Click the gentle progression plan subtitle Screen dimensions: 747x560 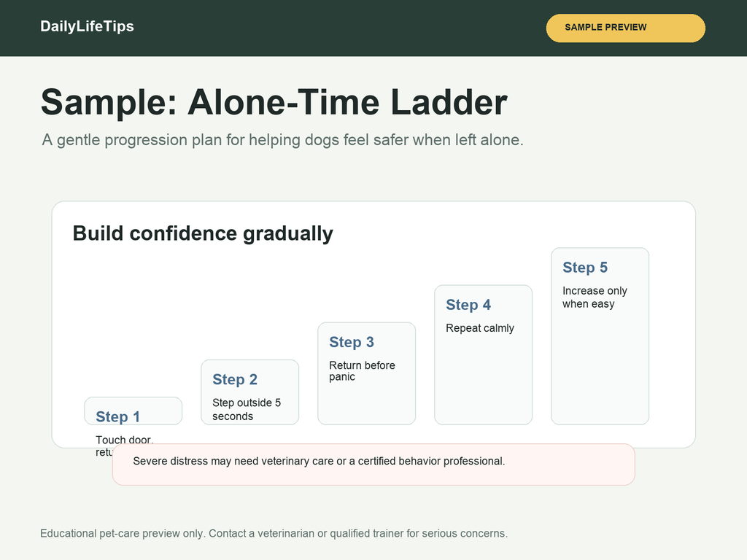click(x=282, y=140)
